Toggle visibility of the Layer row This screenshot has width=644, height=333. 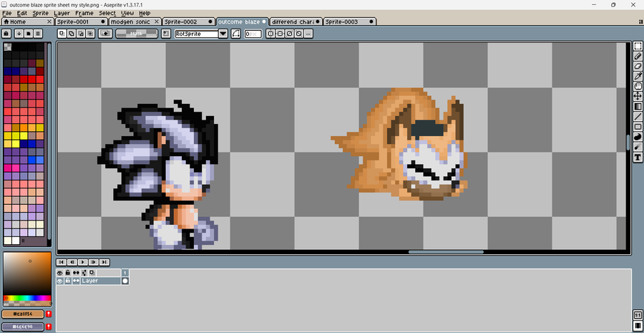[60, 281]
